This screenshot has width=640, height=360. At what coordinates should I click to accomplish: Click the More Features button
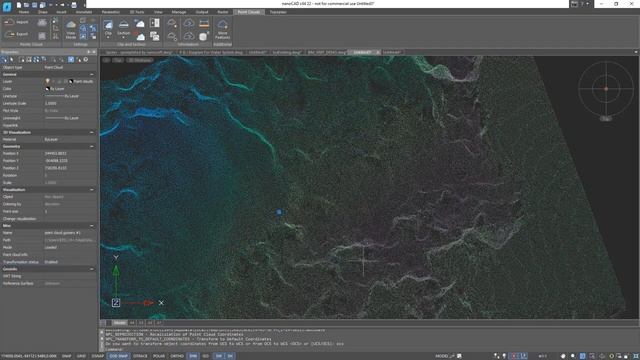pyautogui.click(x=222, y=29)
